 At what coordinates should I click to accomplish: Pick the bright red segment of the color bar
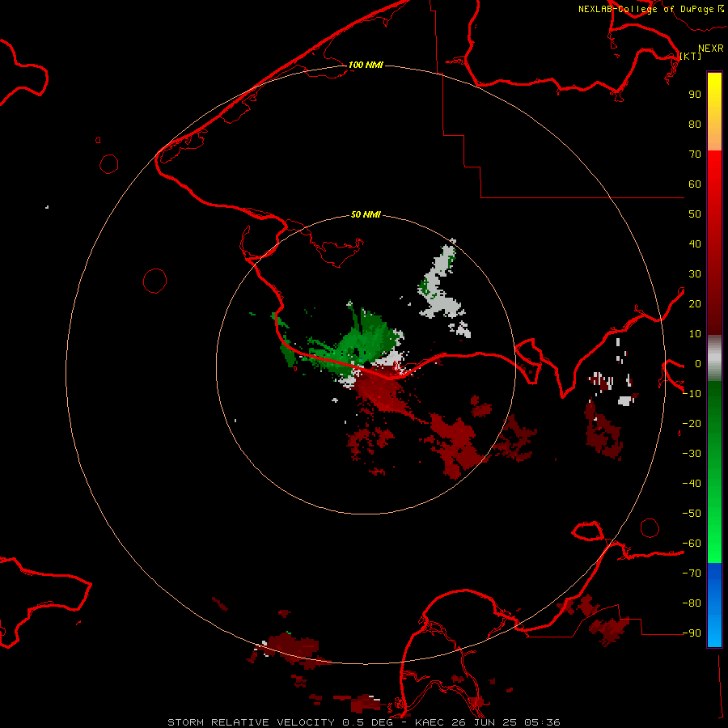pyautogui.click(x=714, y=243)
